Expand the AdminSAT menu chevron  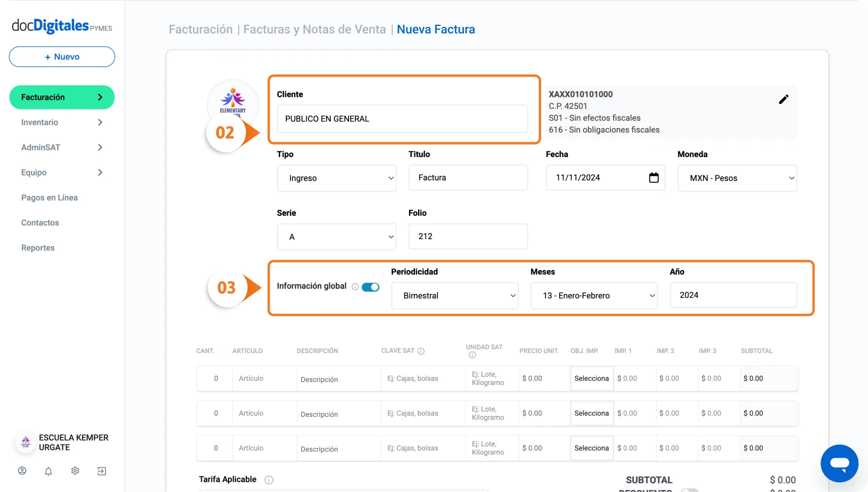tap(100, 147)
